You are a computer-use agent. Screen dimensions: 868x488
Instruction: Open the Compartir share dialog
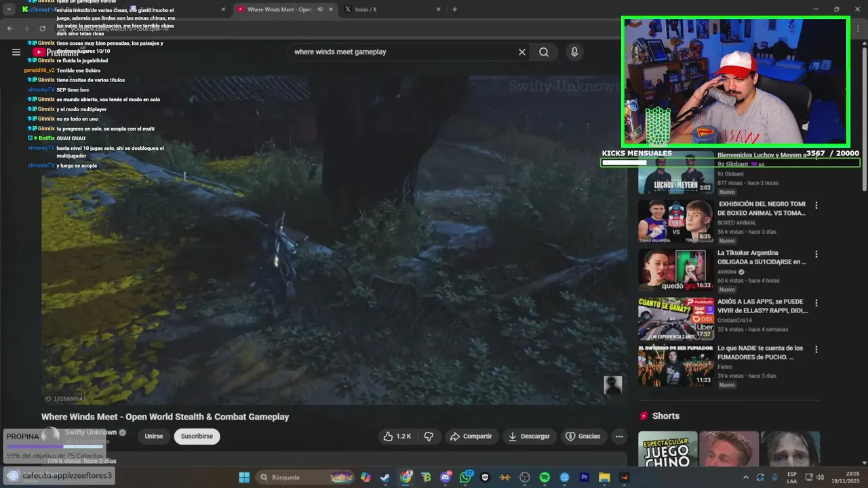tap(471, 436)
